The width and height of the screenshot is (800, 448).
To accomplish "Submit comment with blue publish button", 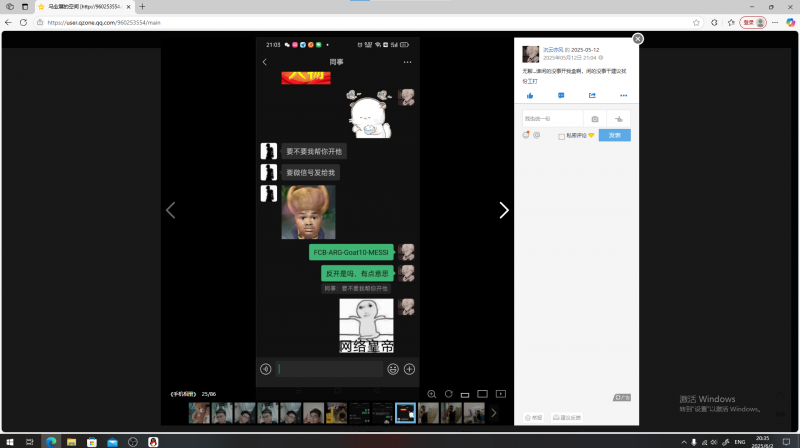I will pos(614,135).
